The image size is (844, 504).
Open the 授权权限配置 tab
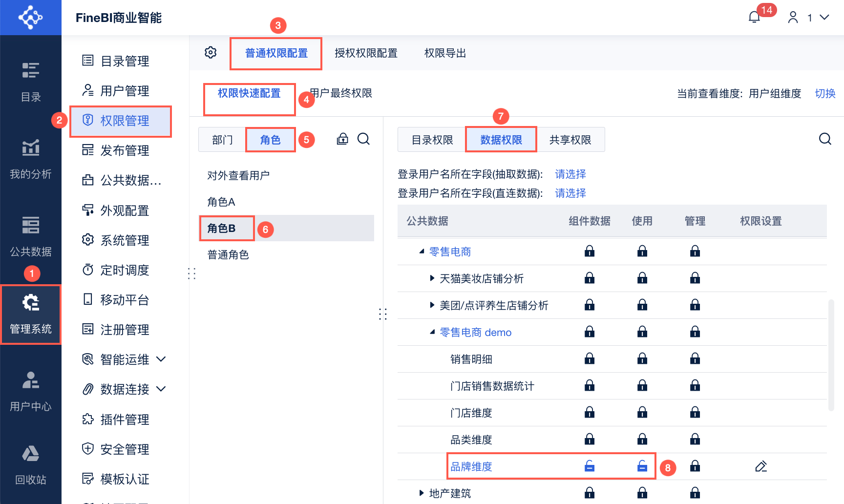366,53
